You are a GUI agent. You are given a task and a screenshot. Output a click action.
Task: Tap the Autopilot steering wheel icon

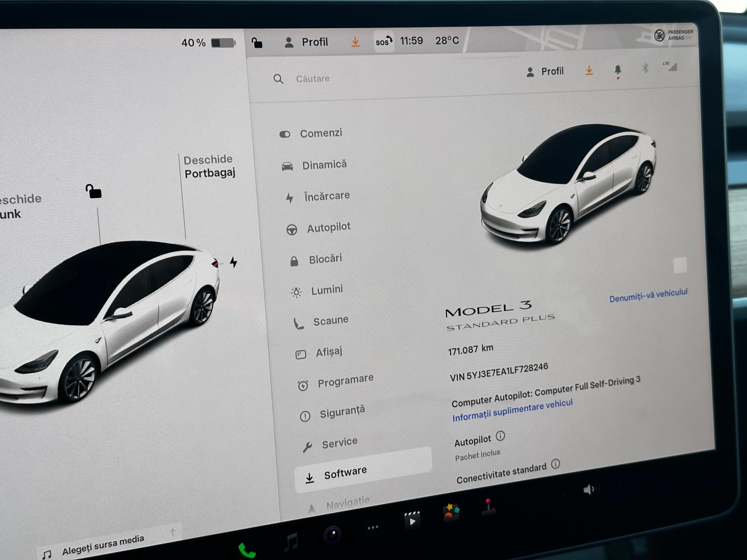point(292,230)
